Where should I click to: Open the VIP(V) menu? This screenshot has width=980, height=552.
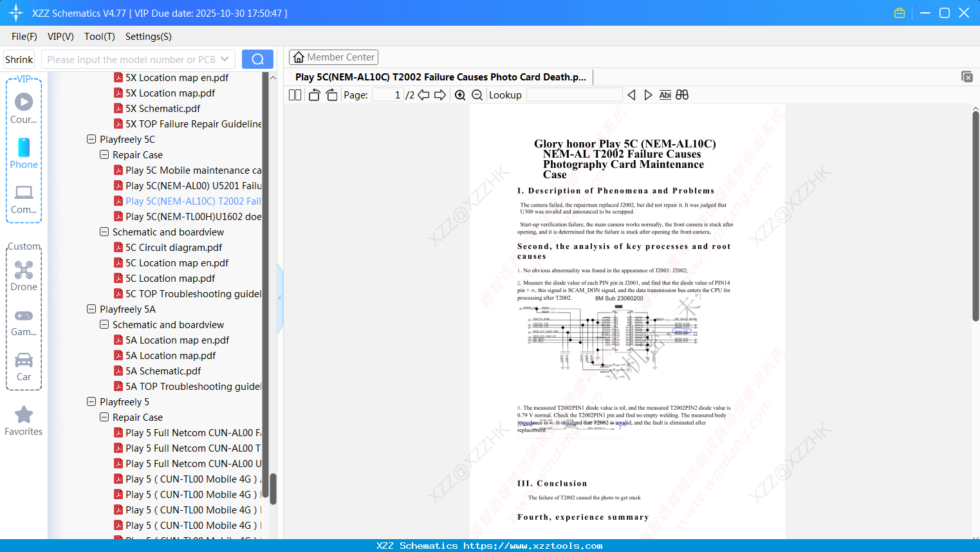(x=60, y=37)
